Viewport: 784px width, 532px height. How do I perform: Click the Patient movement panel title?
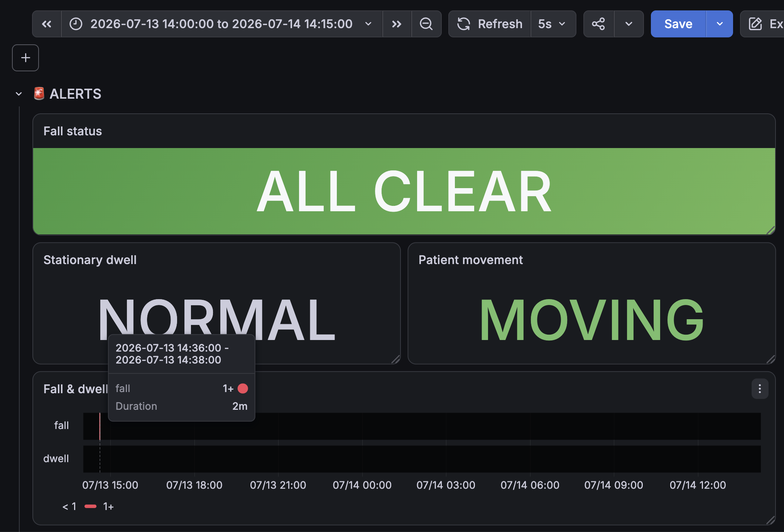tap(471, 260)
